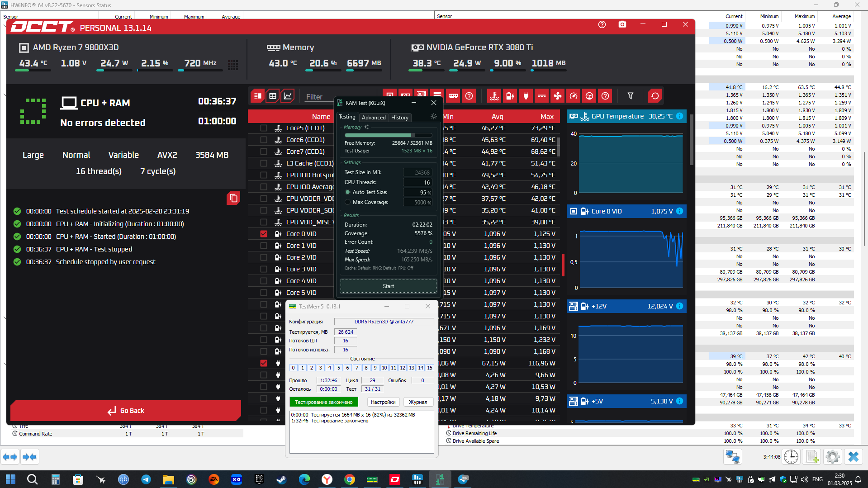Open HWiNFO network remote center icon
The width and height of the screenshot is (868, 488).
732,457
